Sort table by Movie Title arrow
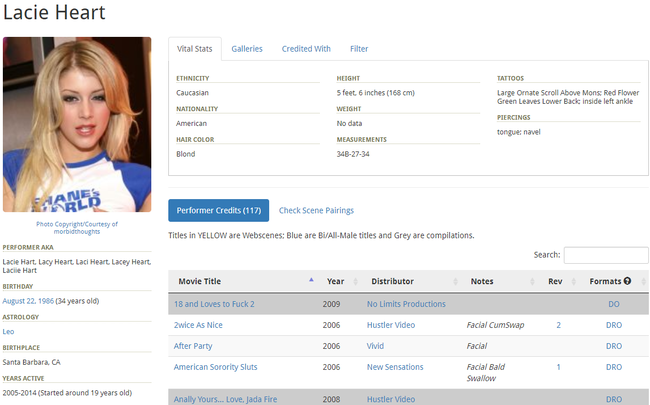650x405 pixels. click(x=311, y=280)
